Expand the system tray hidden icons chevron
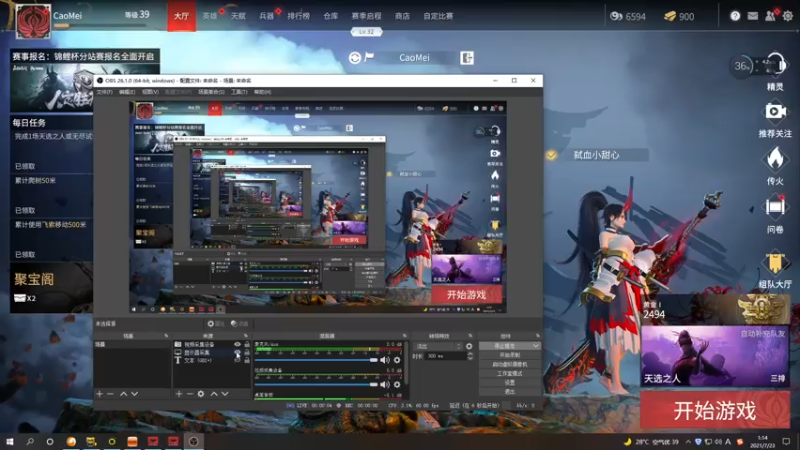 tap(688, 442)
